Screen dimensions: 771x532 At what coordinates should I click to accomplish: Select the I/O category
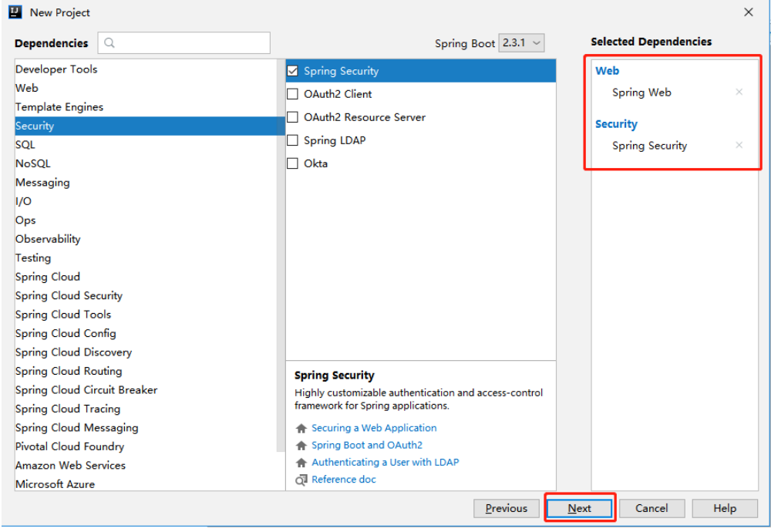[146, 201]
